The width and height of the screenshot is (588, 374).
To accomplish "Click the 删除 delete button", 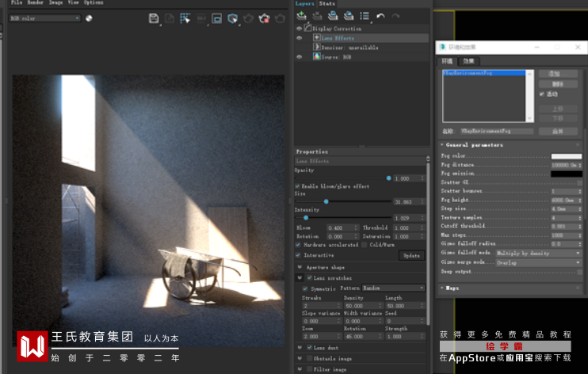I will (x=558, y=84).
